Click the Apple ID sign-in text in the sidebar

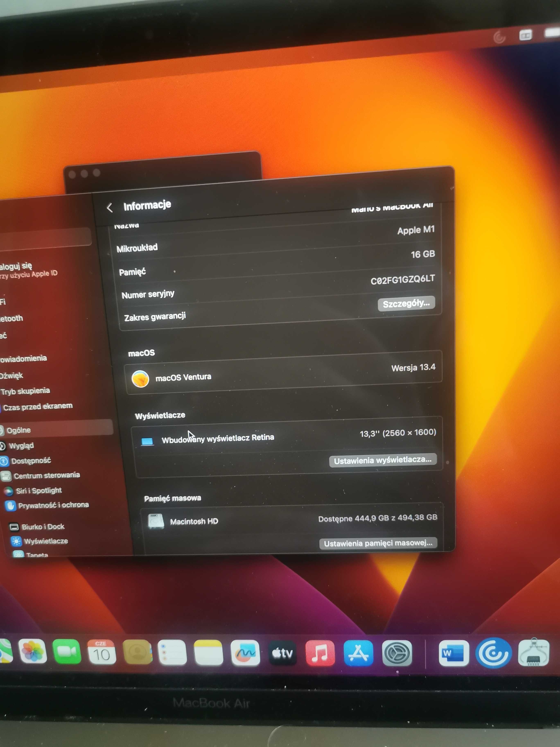pos(29,270)
